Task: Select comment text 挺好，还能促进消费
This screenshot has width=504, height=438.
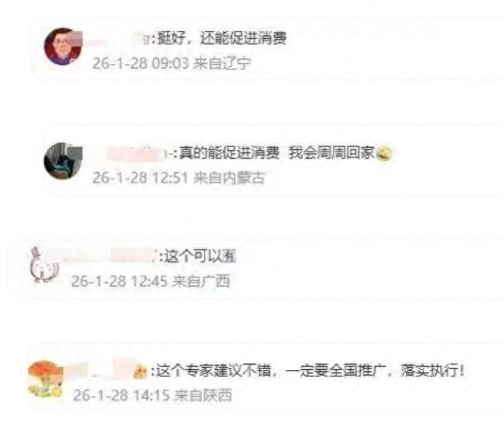Action: (x=222, y=39)
